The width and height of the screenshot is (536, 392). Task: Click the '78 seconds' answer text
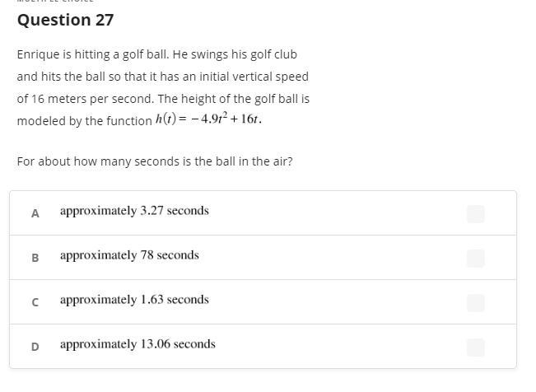(170, 255)
